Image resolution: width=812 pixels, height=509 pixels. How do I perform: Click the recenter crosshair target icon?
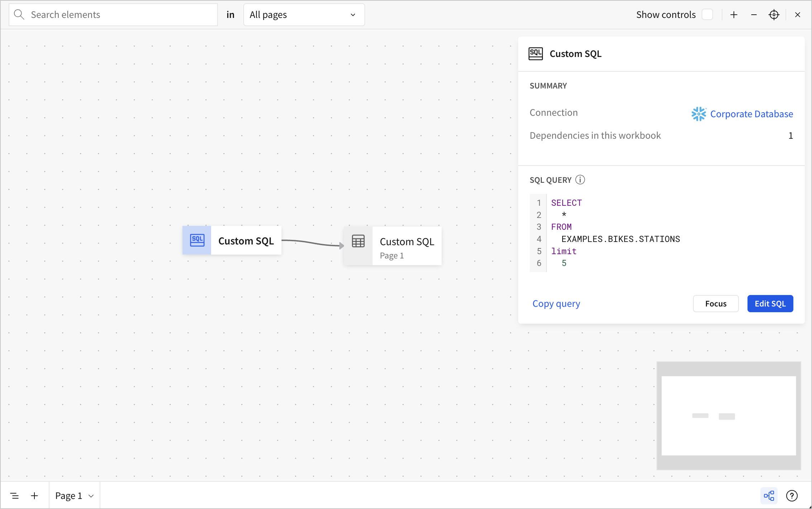click(x=774, y=15)
